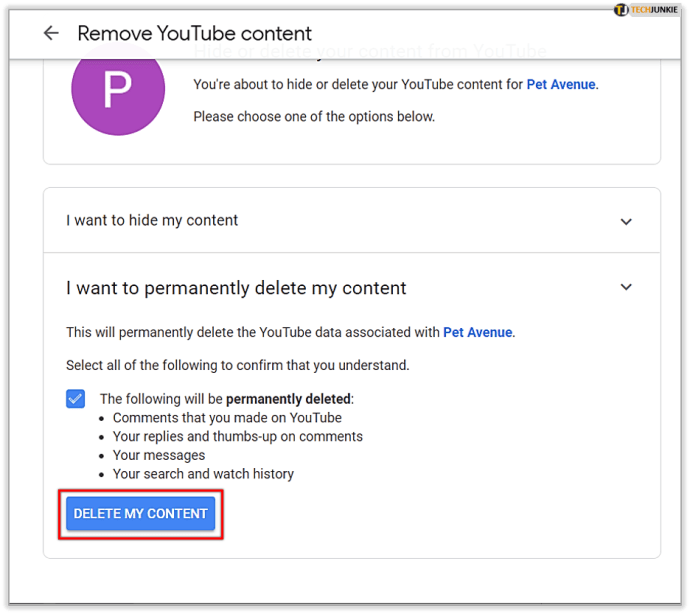The width and height of the screenshot is (690, 614).
Task: Go back using the left arrow icon
Action: point(51,33)
